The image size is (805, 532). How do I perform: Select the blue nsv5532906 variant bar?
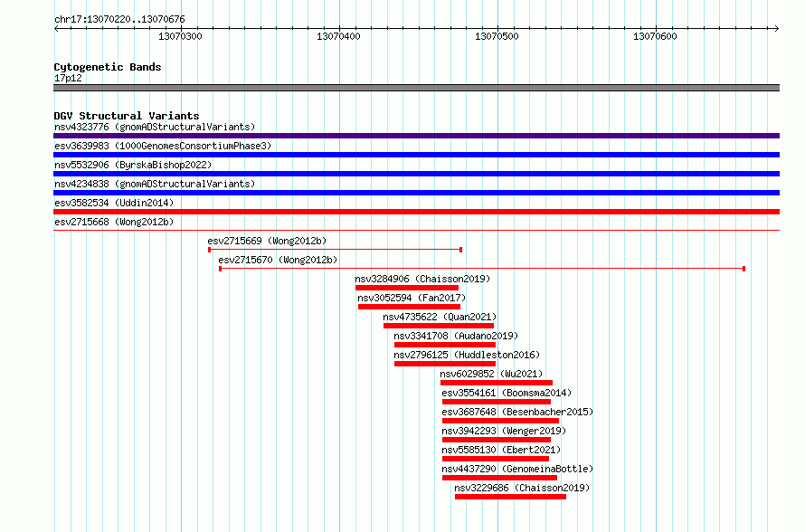click(x=416, y=174)
